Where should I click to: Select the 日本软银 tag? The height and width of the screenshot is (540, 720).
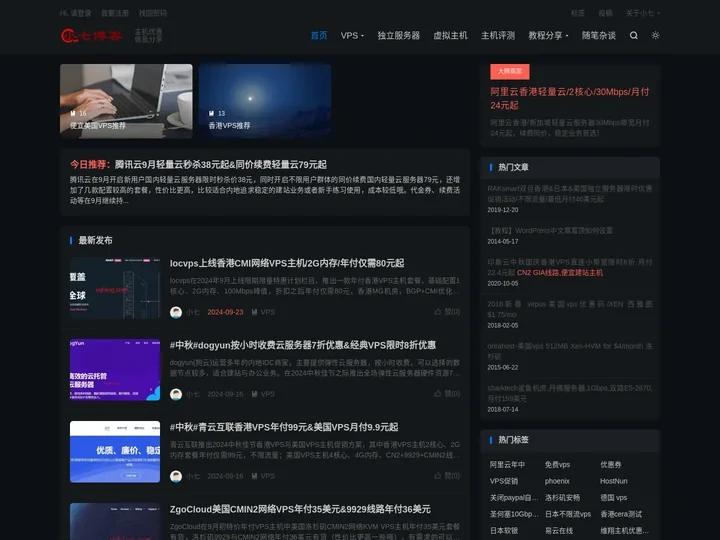point(504,531)
